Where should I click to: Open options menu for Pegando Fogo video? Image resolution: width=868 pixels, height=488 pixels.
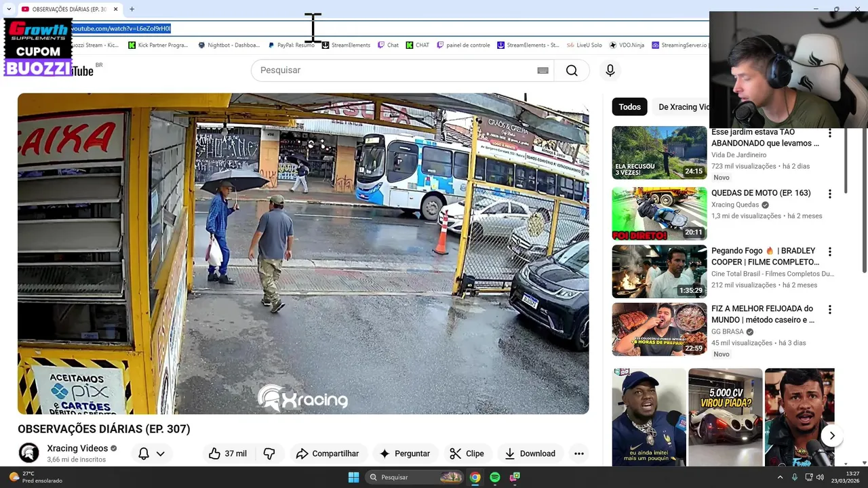coord(829,251)
